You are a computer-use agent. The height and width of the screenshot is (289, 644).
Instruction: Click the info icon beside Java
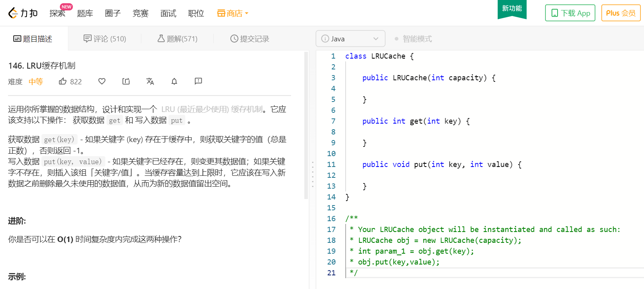tap(325, 39)
